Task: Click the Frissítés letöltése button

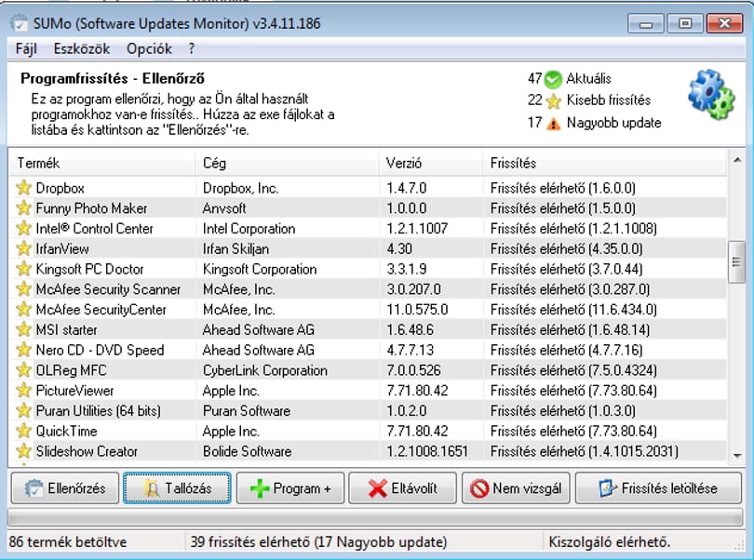Action: click(x=658, y=488)
